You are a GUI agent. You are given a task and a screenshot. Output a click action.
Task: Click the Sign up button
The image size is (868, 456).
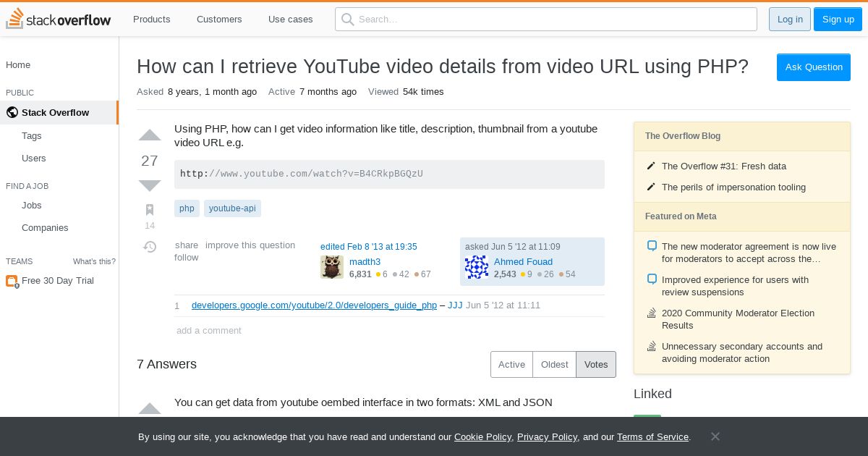[838, 19]
